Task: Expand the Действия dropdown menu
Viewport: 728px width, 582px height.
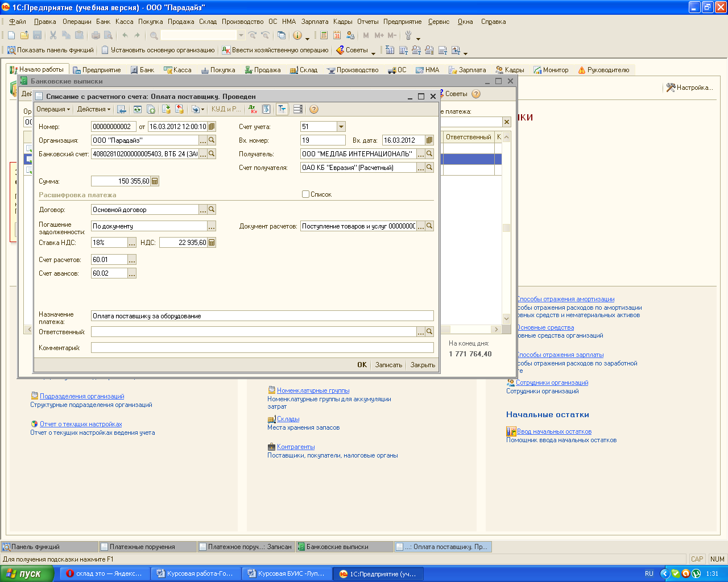Action: click(x=94, y=109)
